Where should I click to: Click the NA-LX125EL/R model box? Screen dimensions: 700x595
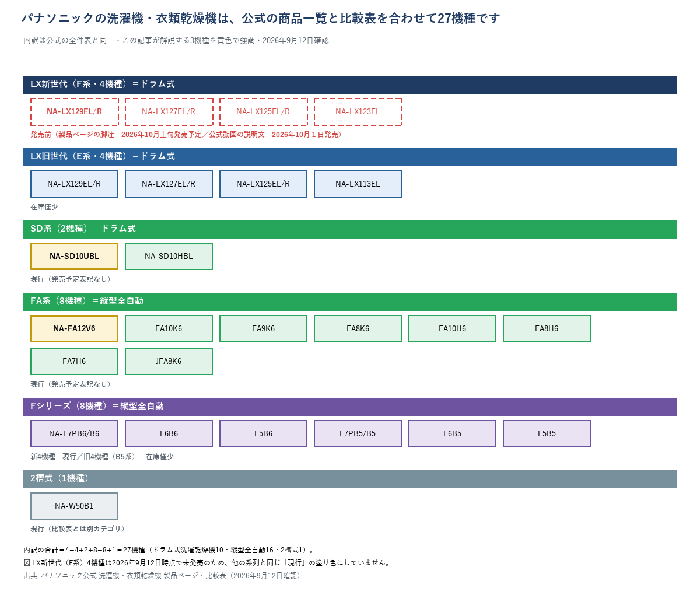[264, 184]
